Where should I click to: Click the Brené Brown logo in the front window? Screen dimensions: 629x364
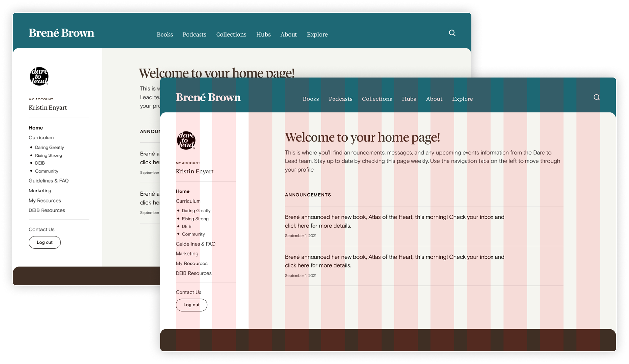[208, 97]
